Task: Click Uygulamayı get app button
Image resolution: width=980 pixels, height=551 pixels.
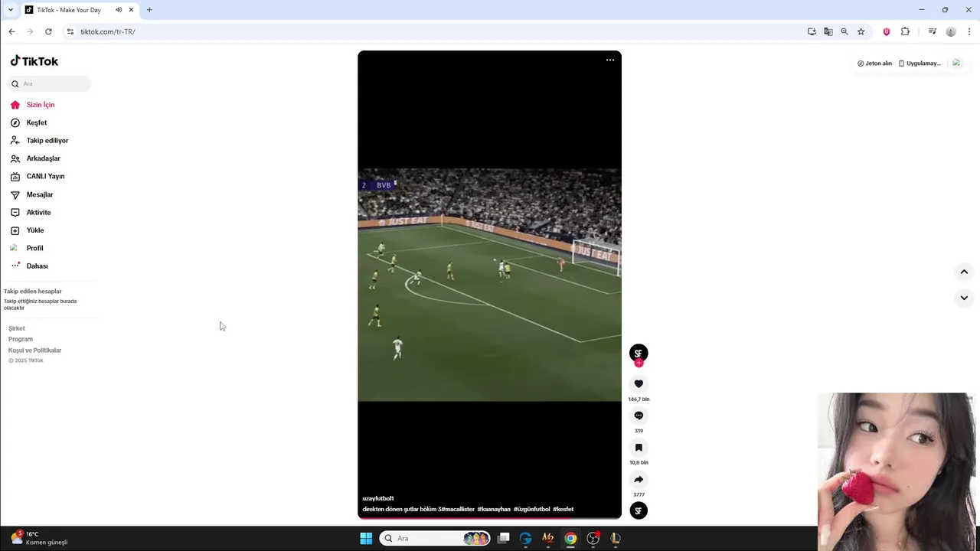Action: (920, 64)
